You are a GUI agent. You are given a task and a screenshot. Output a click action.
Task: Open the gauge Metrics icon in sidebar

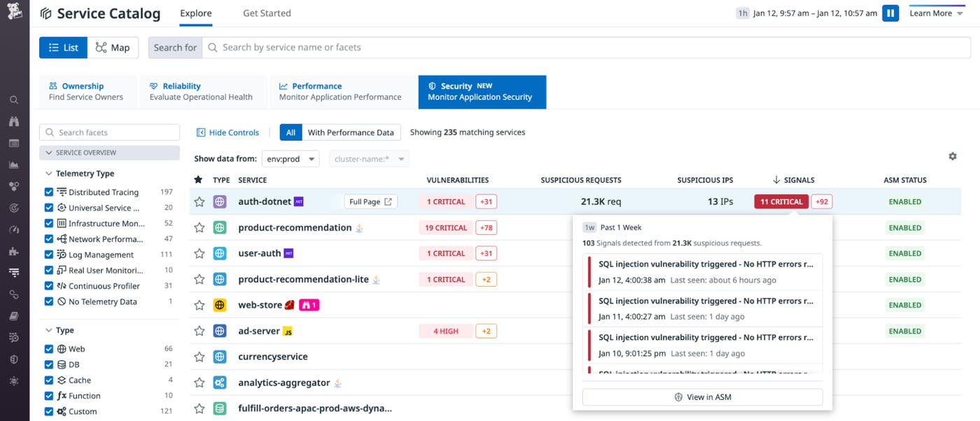(x=14, y=229)
